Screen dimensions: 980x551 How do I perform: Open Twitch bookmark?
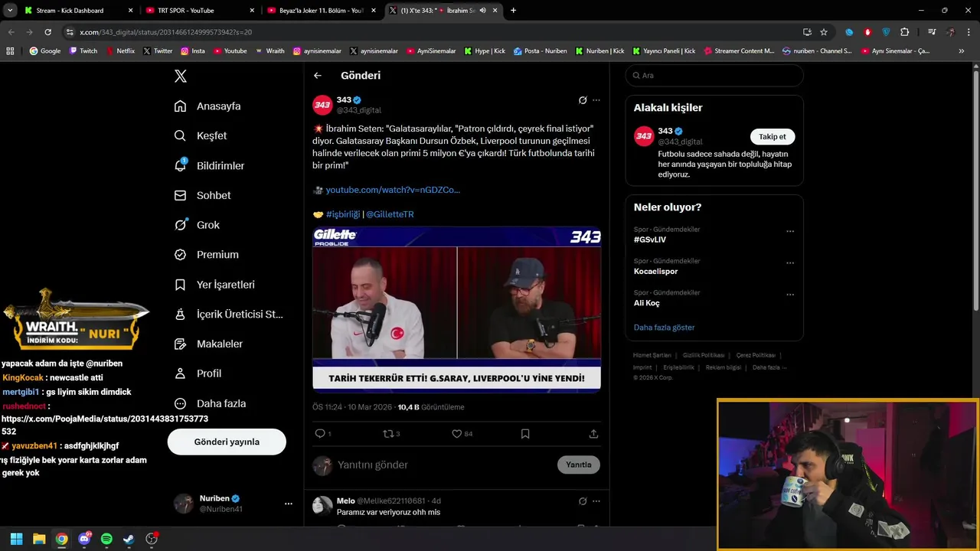(83, 51)
